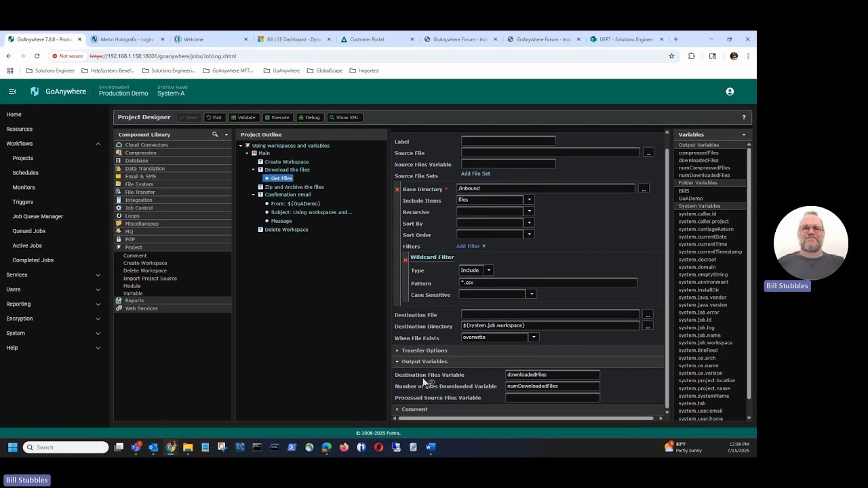Browse Destination Directory with ellipsis button

click(x=648, y=326)
